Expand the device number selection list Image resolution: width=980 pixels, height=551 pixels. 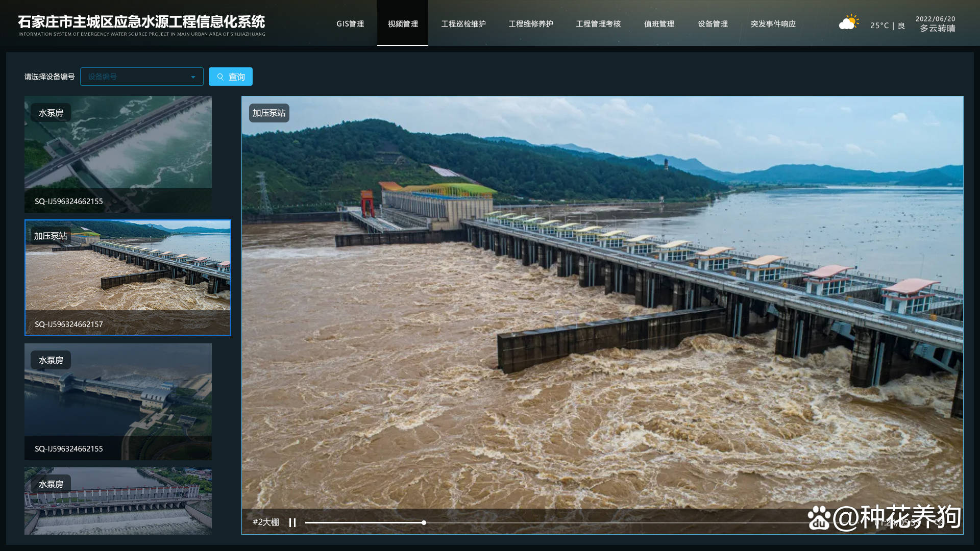(192, 77)
